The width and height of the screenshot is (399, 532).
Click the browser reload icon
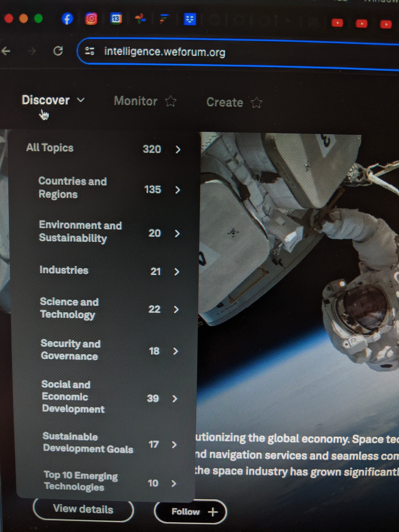coord(58,51)
